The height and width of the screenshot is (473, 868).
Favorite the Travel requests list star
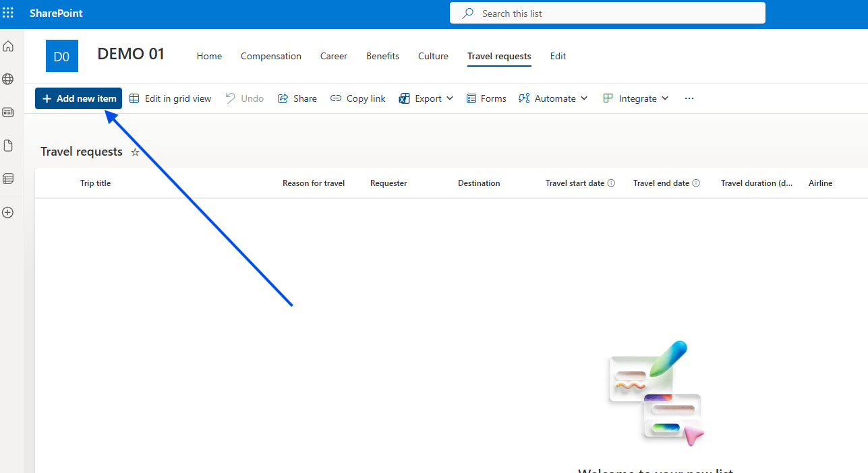[x=135, y=152]
